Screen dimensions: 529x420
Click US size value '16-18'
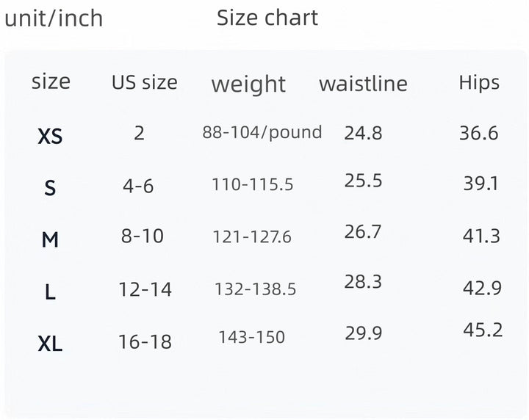(145, 341)
